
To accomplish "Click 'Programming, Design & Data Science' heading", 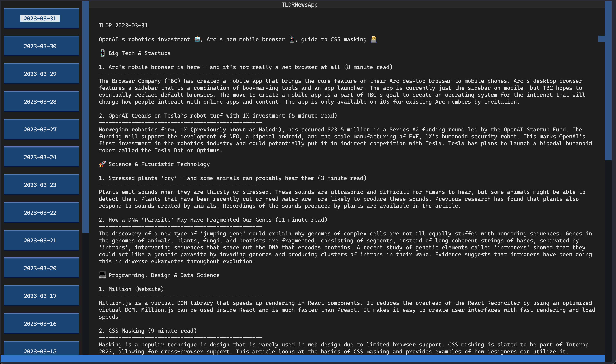I will (164, 275).
